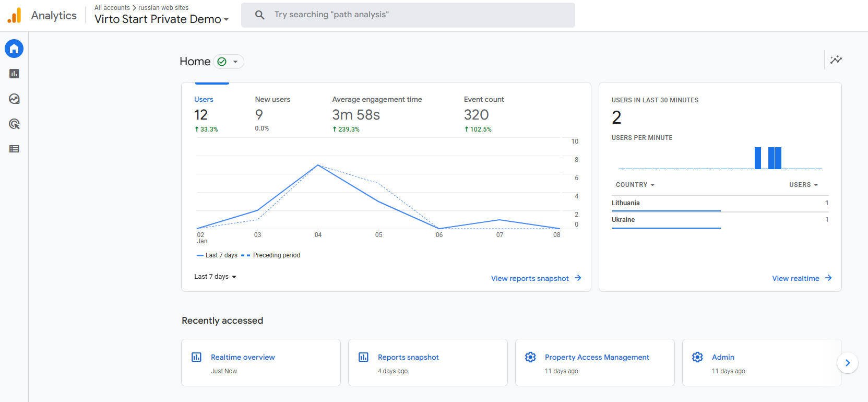Click arrow next to View reports snapshot
The image size is (868, 402).
(x=578, y=278)
